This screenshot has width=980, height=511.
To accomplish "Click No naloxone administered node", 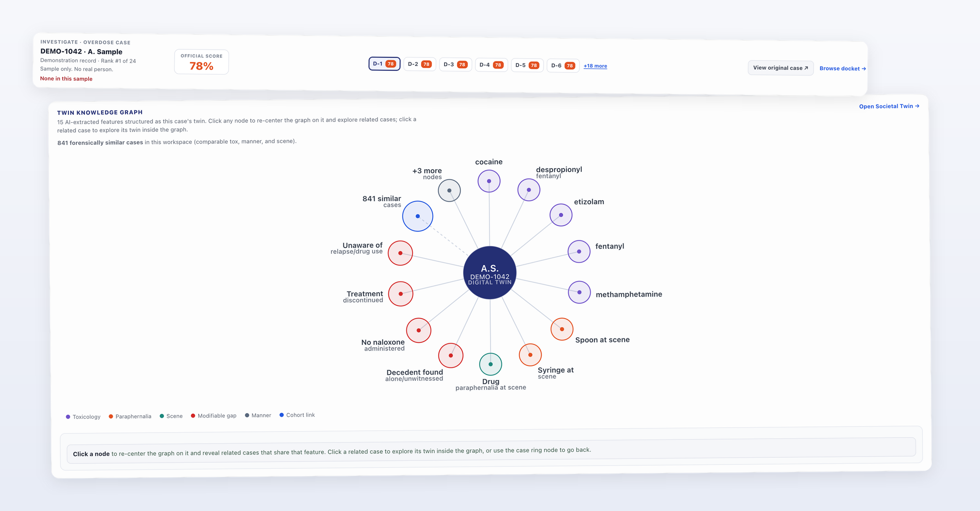I will 418,330.
